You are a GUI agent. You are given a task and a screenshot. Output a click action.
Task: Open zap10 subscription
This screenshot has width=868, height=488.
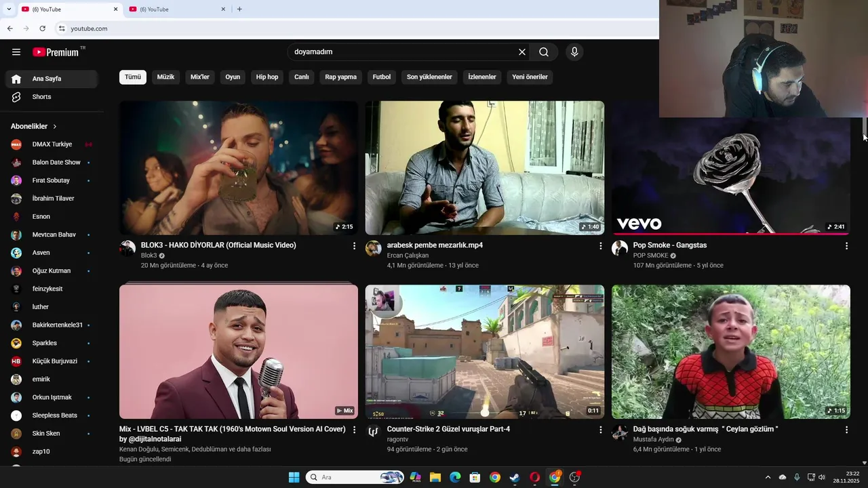[x=52, y=451]
